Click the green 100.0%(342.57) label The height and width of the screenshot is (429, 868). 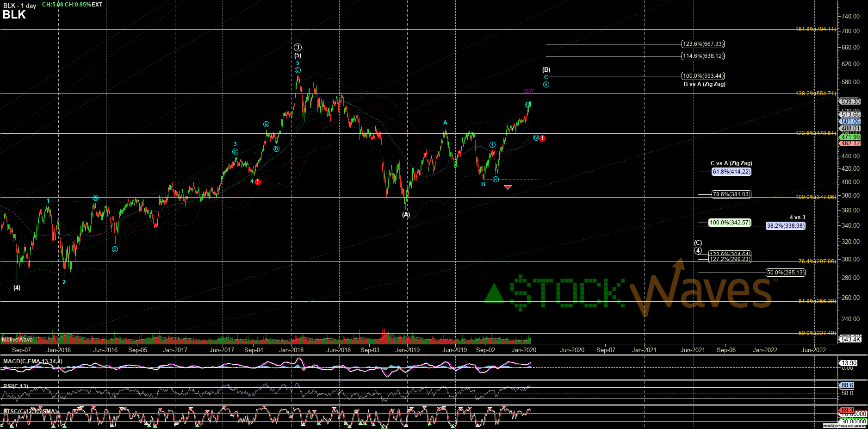click(x=730, y=223)
